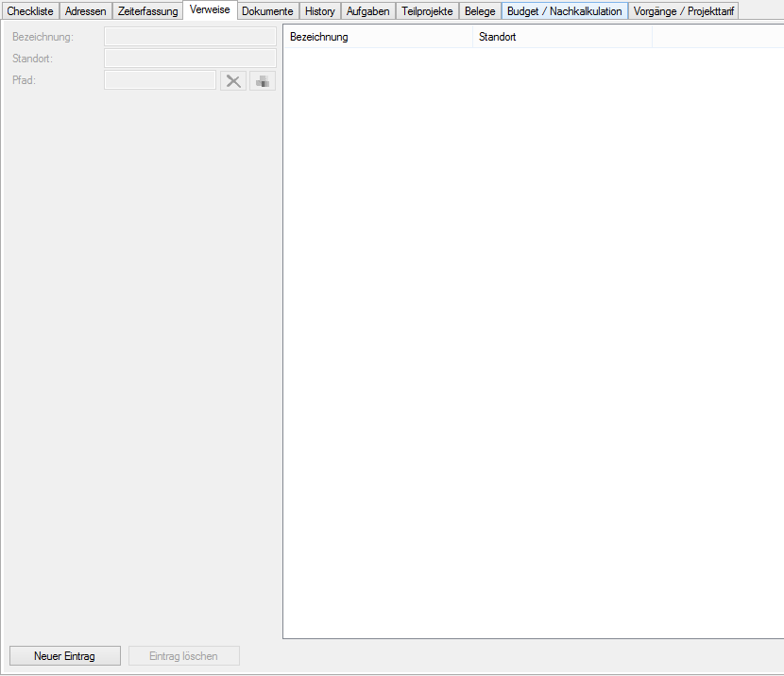Screen dimensions: 784x676
Task: Open Vorgänge / Projekttarif tab
Action: (x=684, y=11)
